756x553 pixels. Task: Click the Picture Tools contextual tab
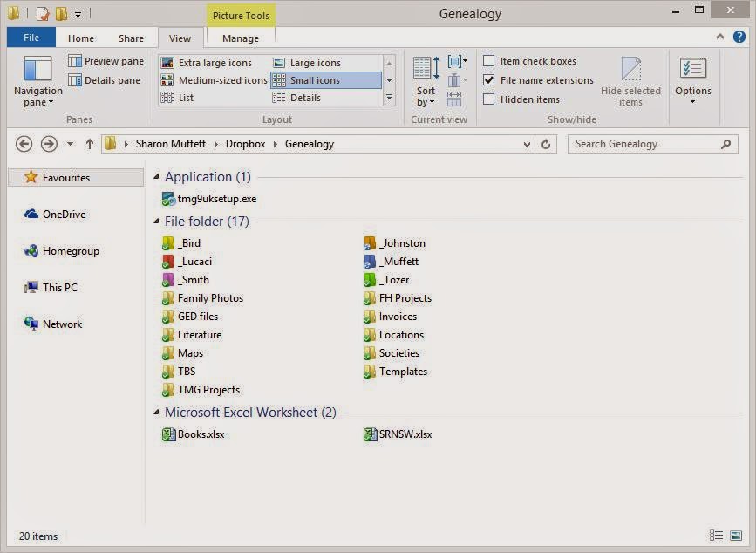pyautogui.click(x=241, y=16)
